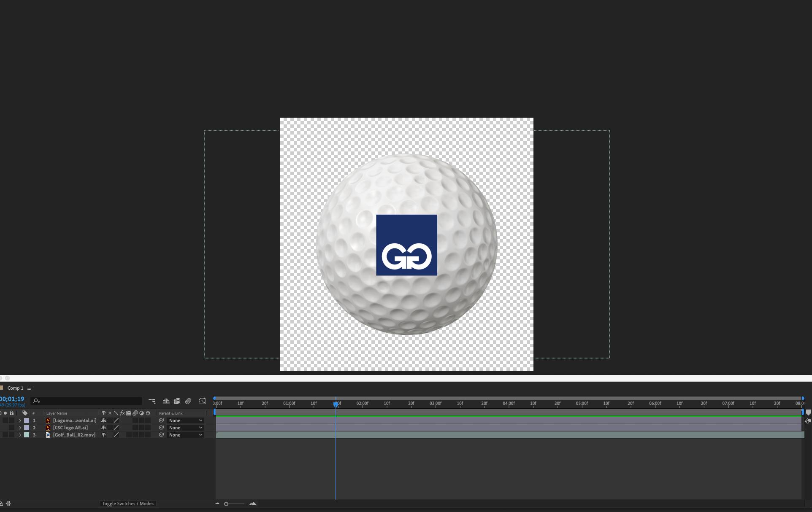The height and width of the screenshot is (512, 812).
Task: Select the [CSC logo AE.ai] layer name
Action: point(70,428)
